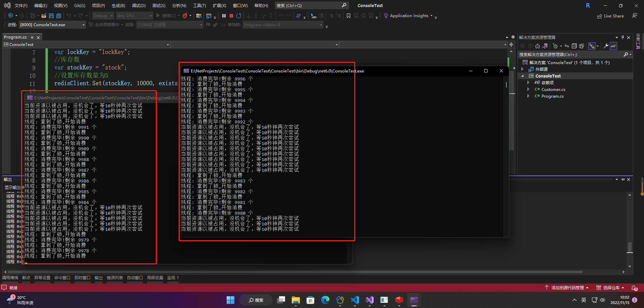Open the thread dropdown [12848] 主线程
This screenshot has height=308, width=644.
click(x=170, y=25)
